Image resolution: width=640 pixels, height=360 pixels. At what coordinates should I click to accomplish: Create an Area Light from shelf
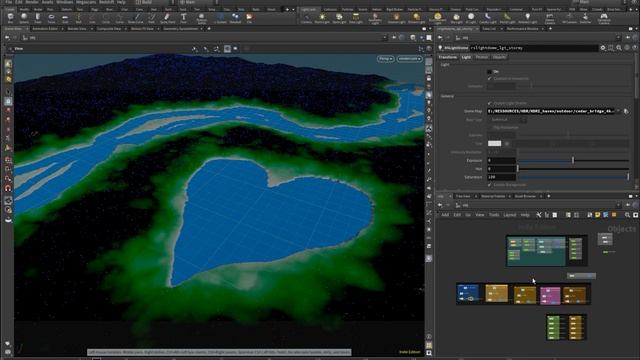coord(356,18)
